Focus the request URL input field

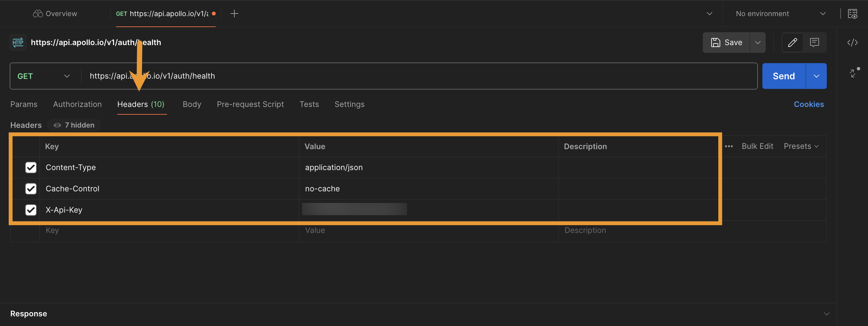[x=419, y=76]
